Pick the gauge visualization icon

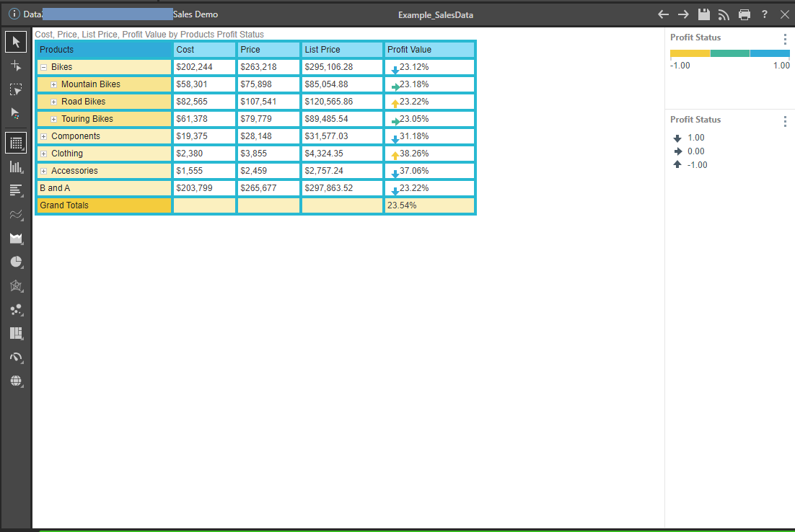click(x=16, y=357)
